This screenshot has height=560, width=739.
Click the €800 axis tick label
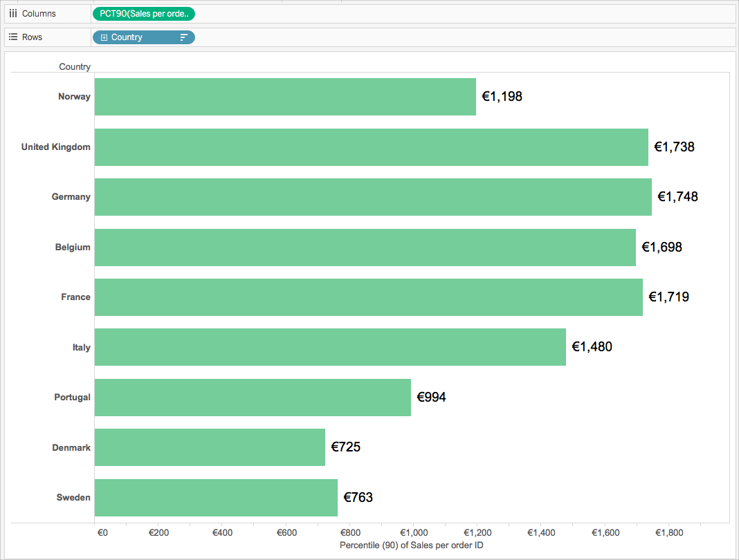[350, 532]
